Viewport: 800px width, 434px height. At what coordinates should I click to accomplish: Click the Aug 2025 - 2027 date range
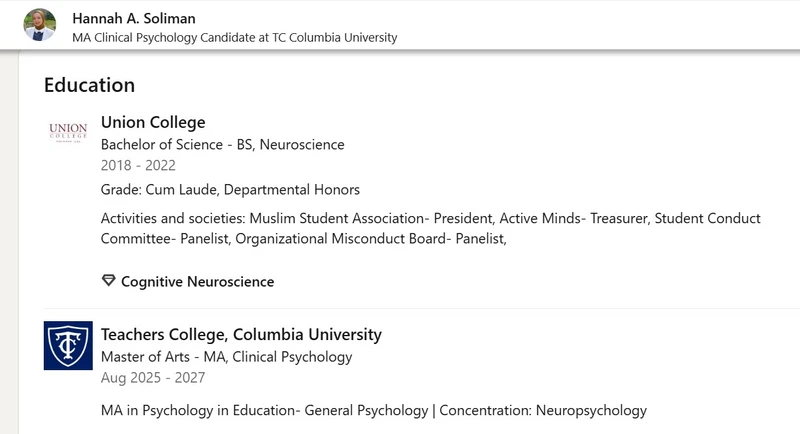(153, 378)
